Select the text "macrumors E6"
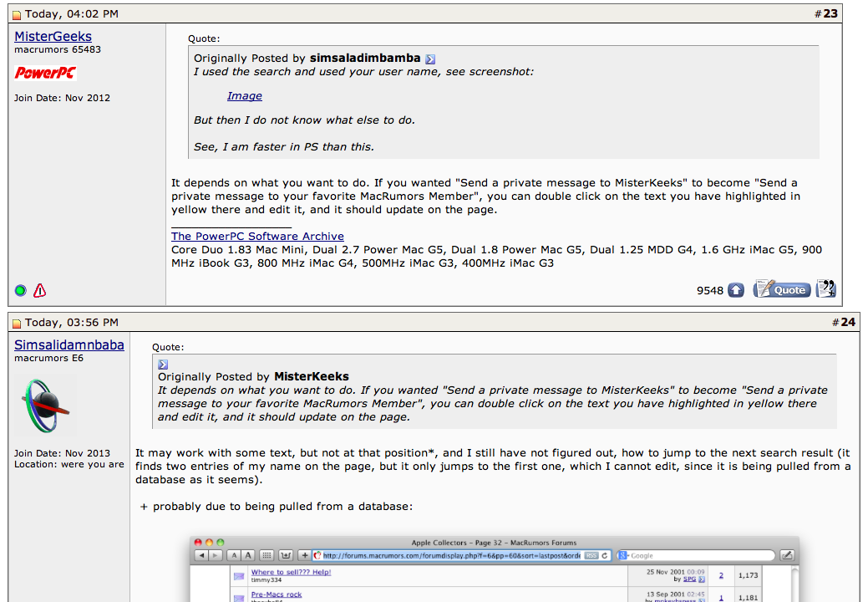Screen dimensions: 868x602 (x=48, y=359)
